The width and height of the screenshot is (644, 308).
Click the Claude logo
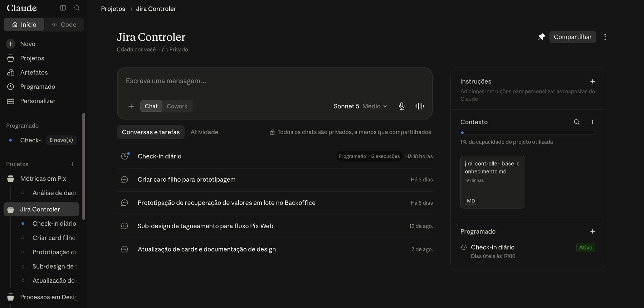[x=22, y=8]
